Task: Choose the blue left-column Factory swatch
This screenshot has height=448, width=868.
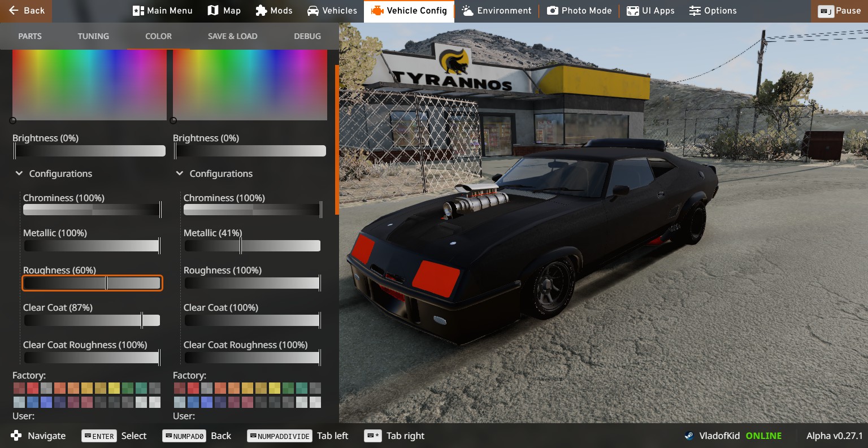Action: 33,402
